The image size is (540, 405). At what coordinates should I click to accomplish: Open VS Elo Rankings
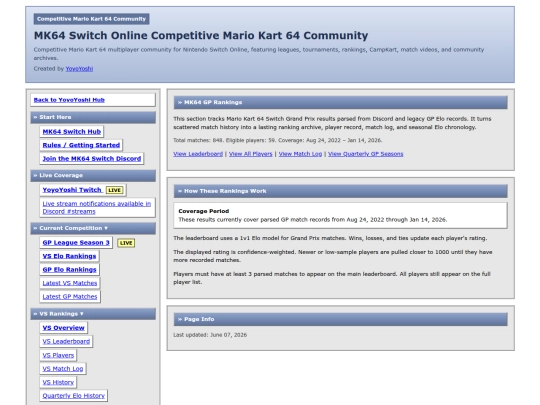click(x=69, y=256)
